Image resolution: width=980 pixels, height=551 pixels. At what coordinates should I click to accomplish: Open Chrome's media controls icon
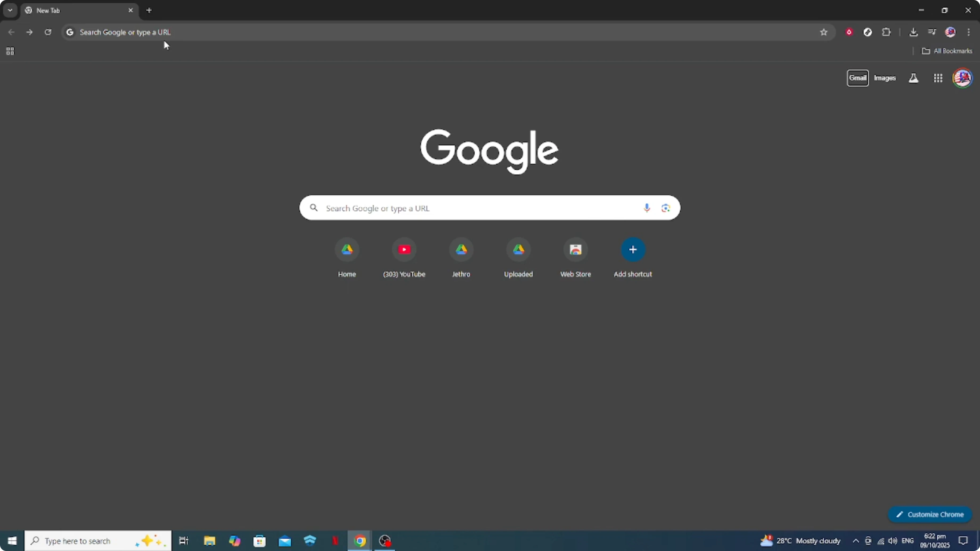[x=932, y=32]
